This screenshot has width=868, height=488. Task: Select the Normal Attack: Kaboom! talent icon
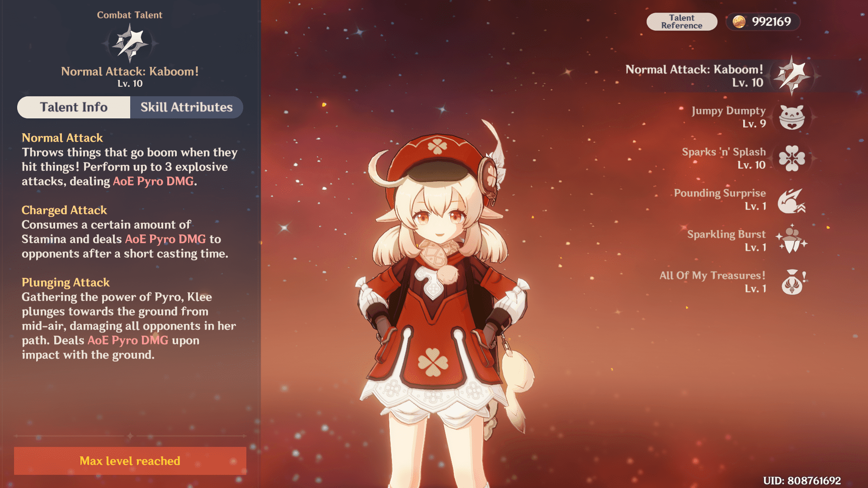[792, 76]
